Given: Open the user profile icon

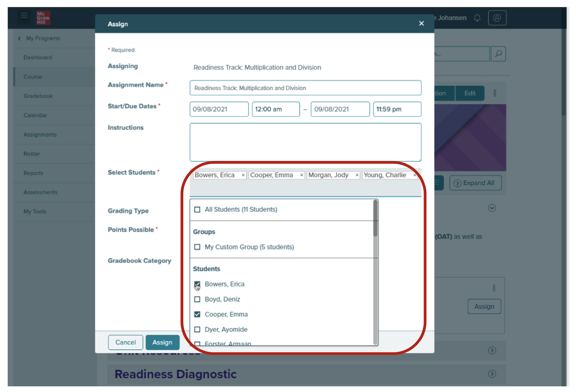Looking at the screenshot, I should [x=497, y=18].
